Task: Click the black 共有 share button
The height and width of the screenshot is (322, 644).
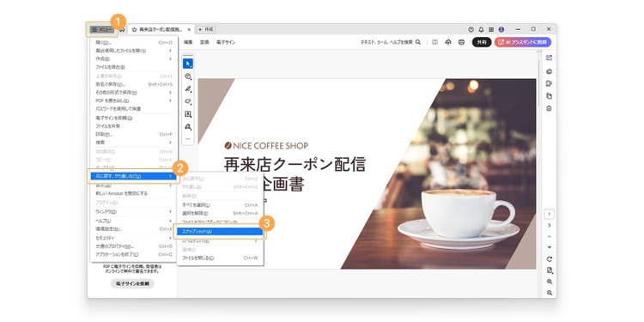Action: coord(482,42)
